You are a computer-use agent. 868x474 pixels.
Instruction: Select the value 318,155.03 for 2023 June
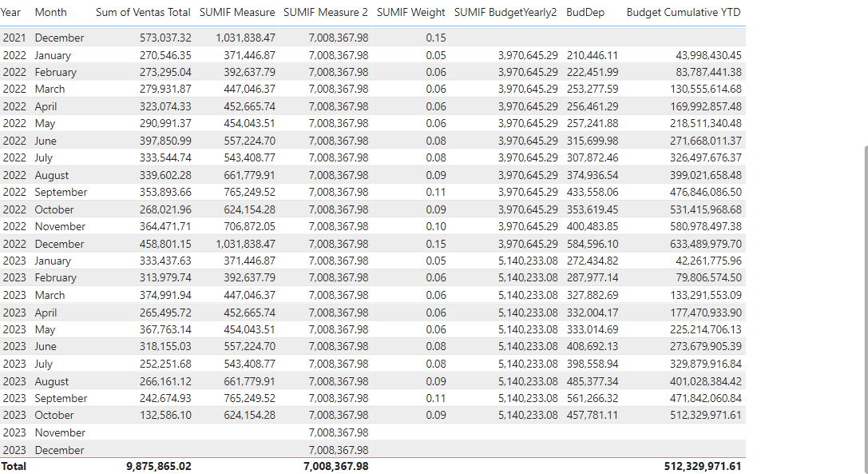[165, 346]
